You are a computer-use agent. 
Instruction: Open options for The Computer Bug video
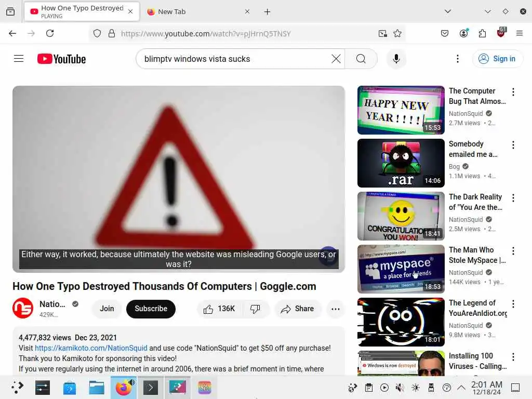513,92
